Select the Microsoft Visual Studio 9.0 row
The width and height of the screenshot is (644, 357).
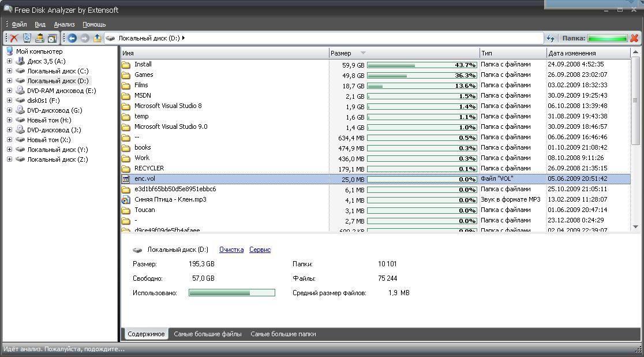(x=376, y=127)
